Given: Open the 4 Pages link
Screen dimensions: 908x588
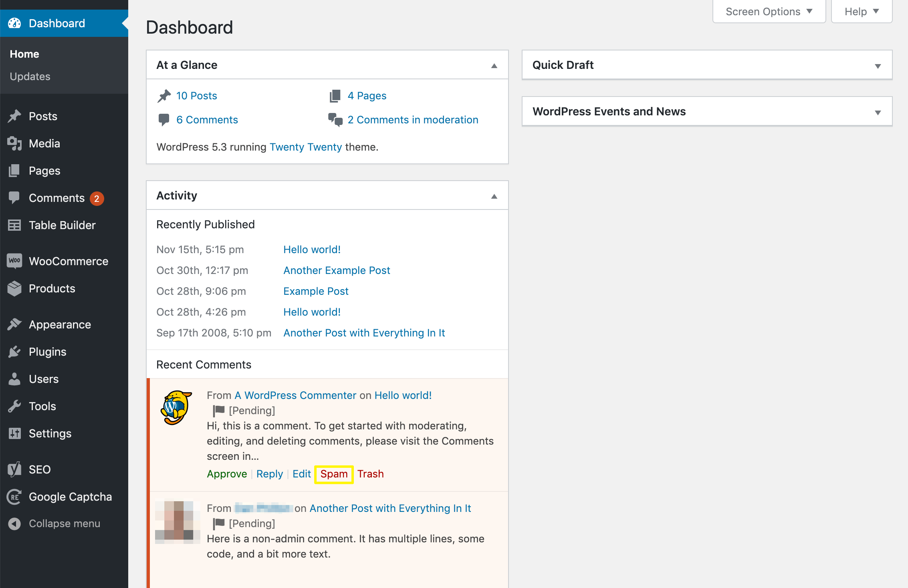Looking at the screenshot, I should (x=367, y=96).
